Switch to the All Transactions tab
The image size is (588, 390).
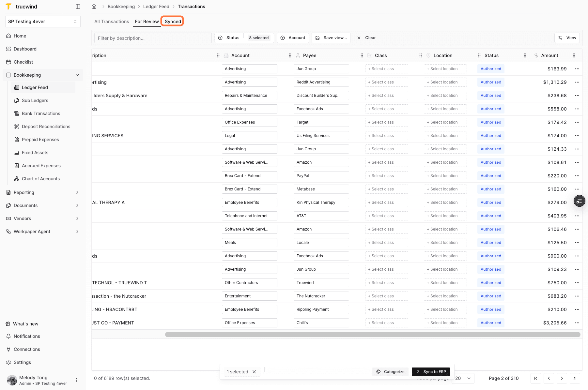[112, 22]
